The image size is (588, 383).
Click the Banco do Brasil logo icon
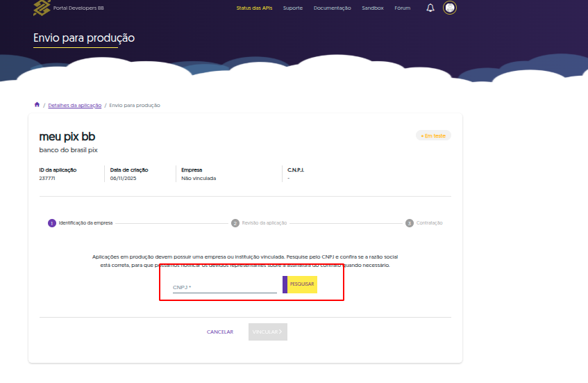click(x=42, y=8)
